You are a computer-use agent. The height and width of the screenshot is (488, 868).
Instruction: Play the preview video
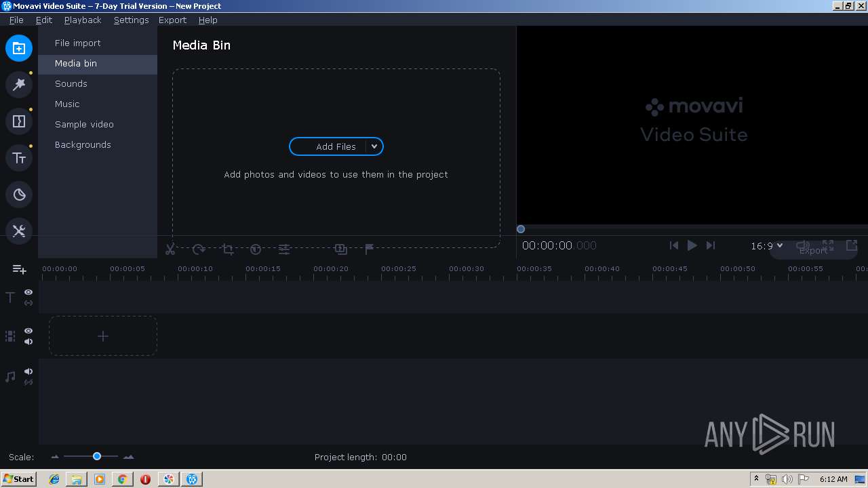(x=692, y=245)
